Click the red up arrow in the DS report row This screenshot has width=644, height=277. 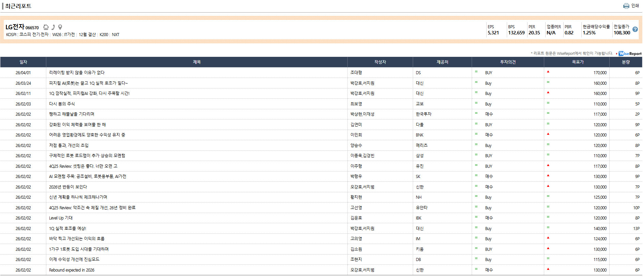548,71
